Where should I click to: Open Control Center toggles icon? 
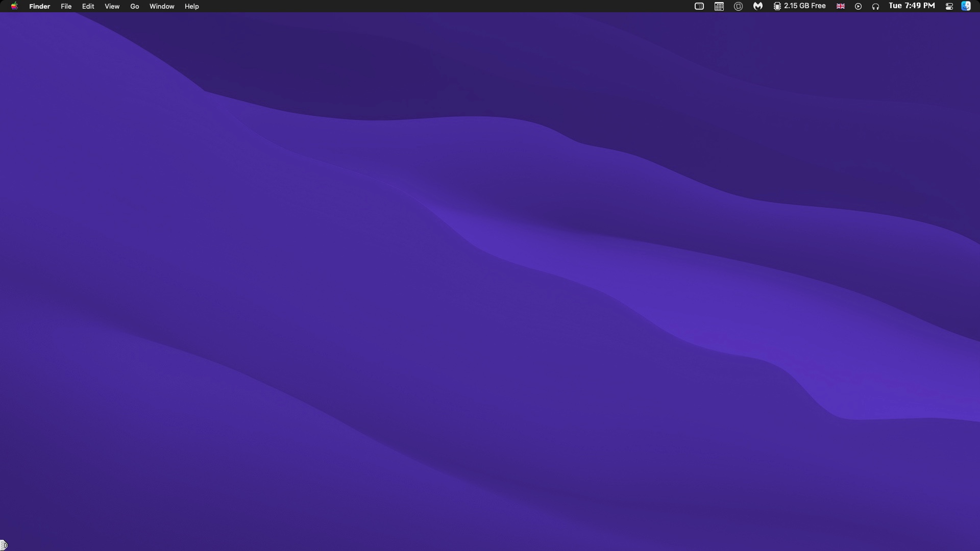click(x=949, y=6)
